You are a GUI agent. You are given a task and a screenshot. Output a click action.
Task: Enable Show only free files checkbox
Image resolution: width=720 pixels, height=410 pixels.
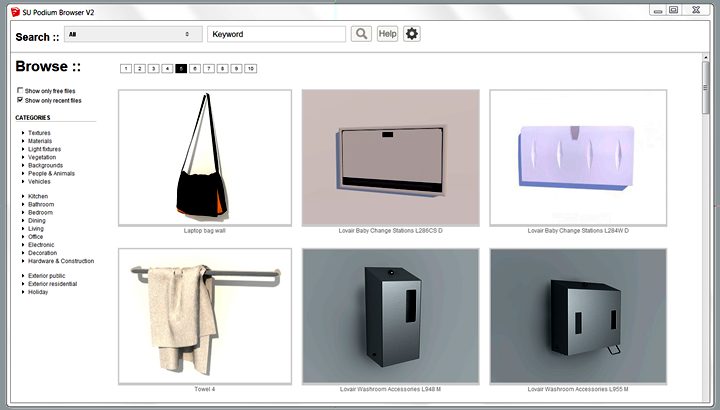tap(20, 90)
